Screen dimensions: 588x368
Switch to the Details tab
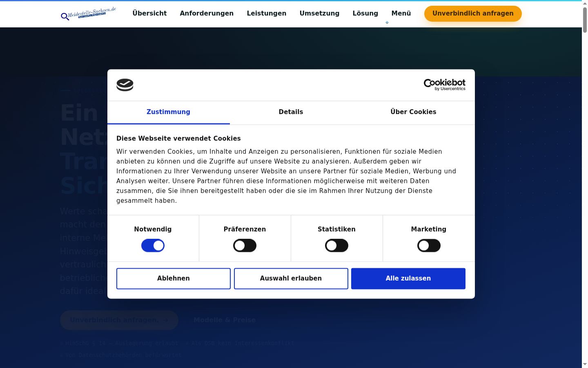pyautogui.click(x=291, y=112)
